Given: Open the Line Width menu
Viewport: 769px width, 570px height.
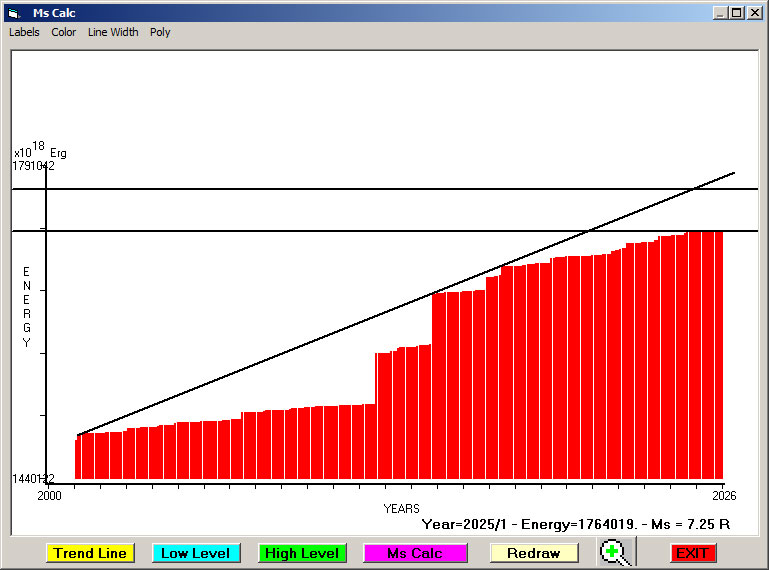Looking at the screenshot, I should point(113,32).
